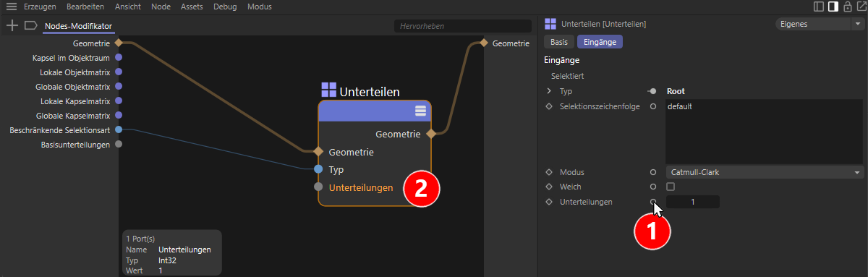Screen dimensions: 868x277
Task: Open the Unterteilen node's list menu icon
Action: [420, 111]
